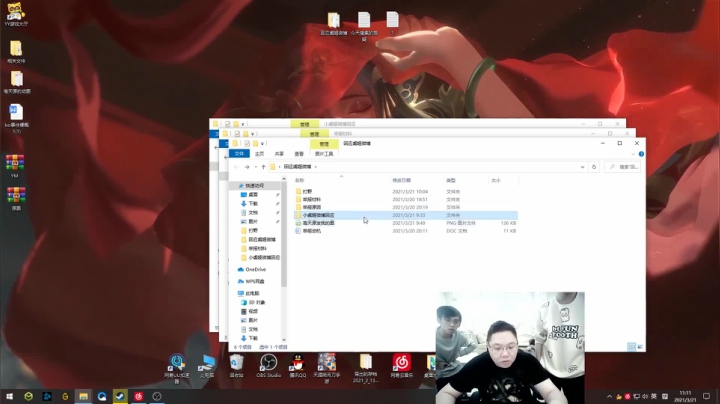Open recent locations dropdown beside forward arrow

[x=255, y=167]
